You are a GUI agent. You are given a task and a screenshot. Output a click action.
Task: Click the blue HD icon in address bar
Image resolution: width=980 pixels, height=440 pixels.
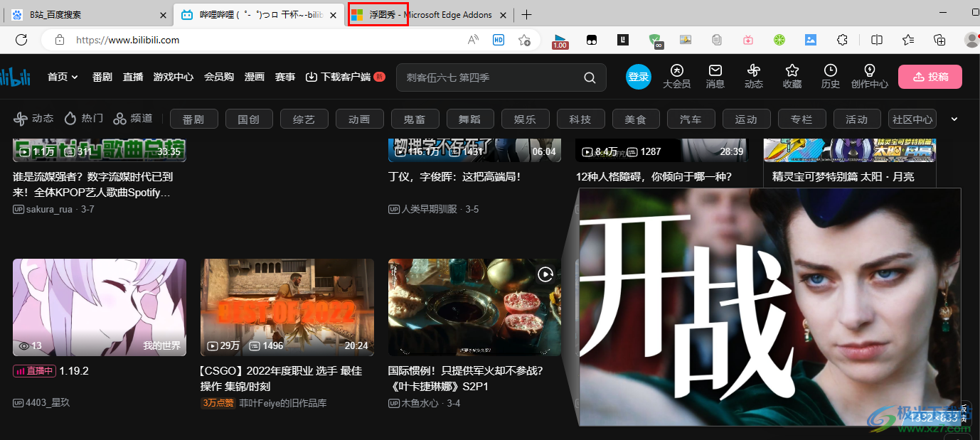point(499,40)
